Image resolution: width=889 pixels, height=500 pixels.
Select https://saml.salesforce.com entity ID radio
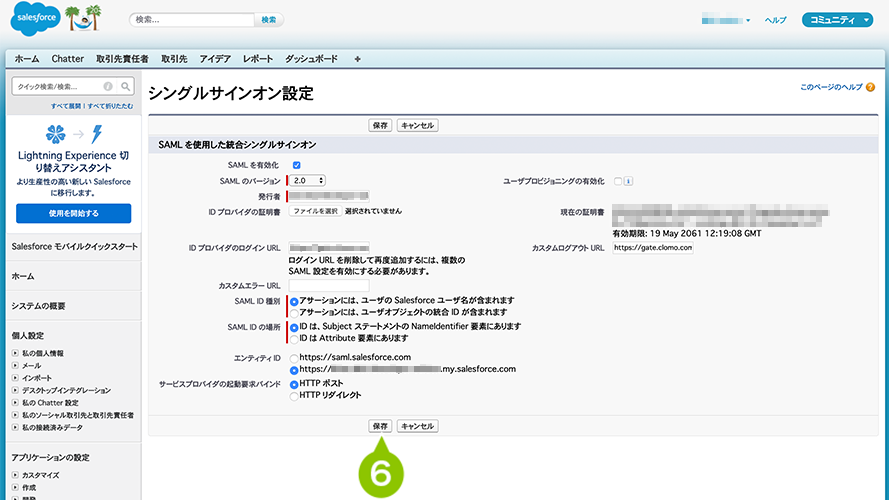[294, 358]
